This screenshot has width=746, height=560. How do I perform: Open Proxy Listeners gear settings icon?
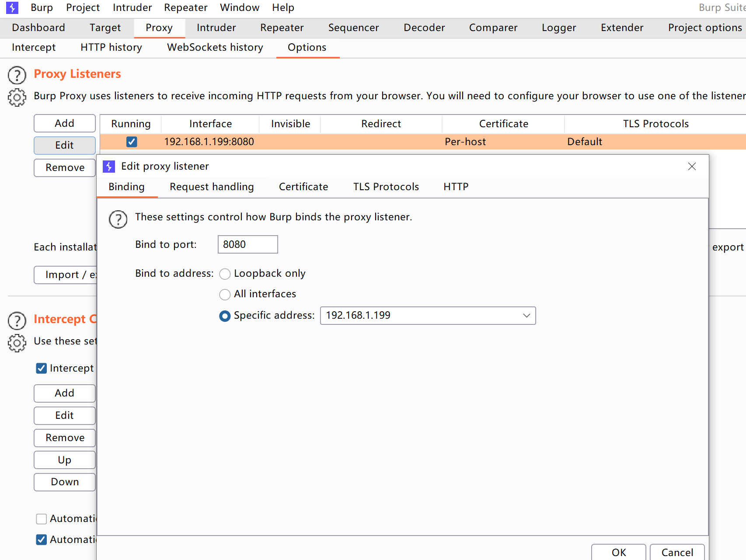tap(17, 97)
